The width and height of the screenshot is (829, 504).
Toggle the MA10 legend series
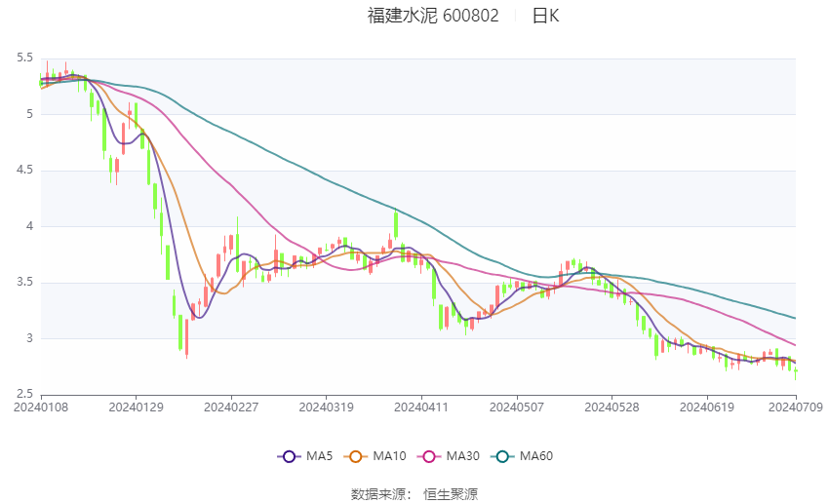click(x=375, y=456)
